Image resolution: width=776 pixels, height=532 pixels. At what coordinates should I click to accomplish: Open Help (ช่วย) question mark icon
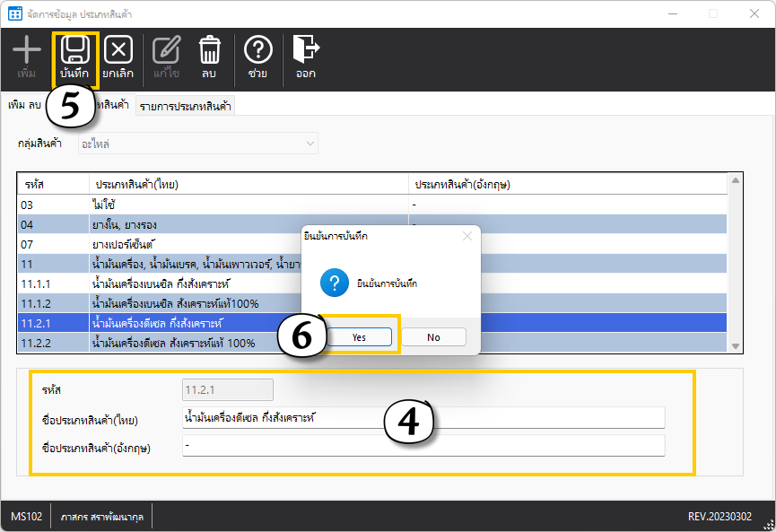pyautogui.click(x=258, y=50)
